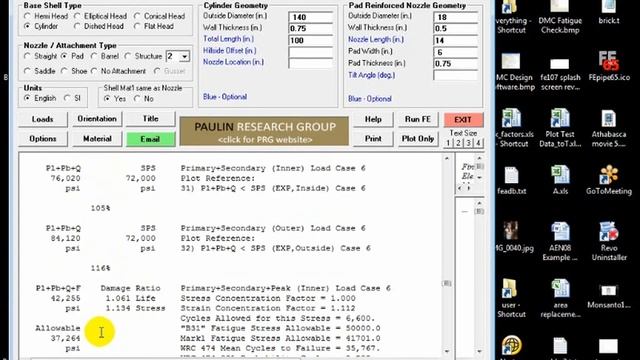Select the Dished Head shell type
Viewport: 640px width, 360px height.
click(x=77, y=26)
